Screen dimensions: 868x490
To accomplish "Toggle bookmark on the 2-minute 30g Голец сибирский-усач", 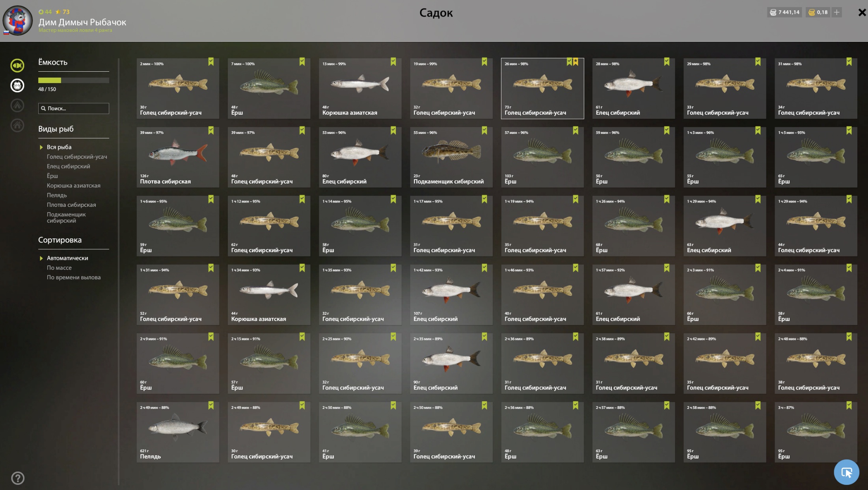I will point(211,62).
